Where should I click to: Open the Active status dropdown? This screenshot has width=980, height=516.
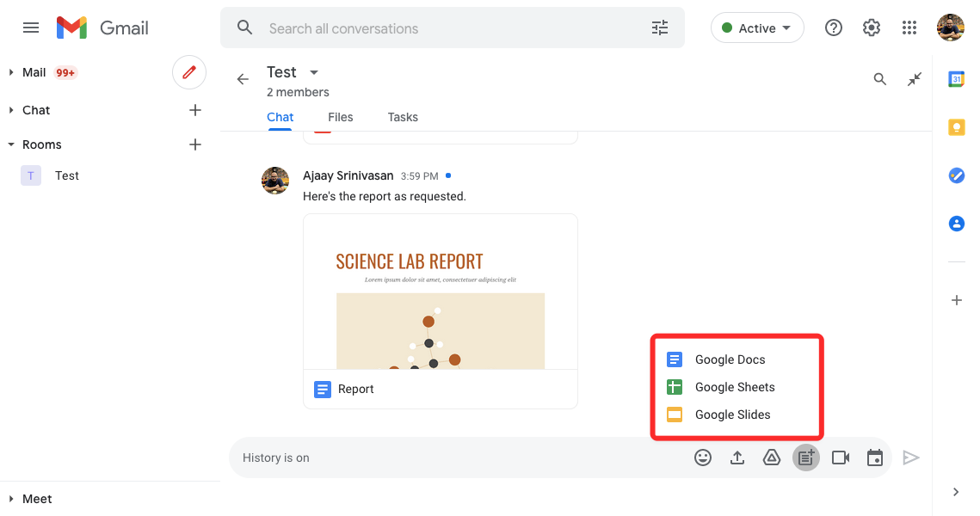click(x=757, y=28)
